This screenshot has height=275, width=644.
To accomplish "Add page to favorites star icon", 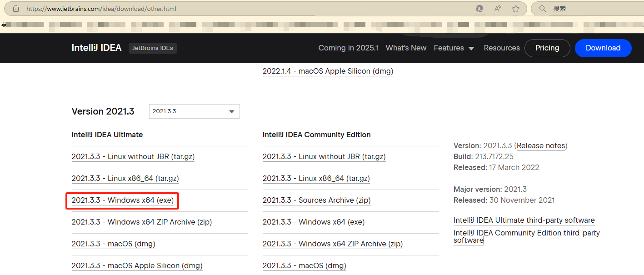I will [x=516, y=9].
